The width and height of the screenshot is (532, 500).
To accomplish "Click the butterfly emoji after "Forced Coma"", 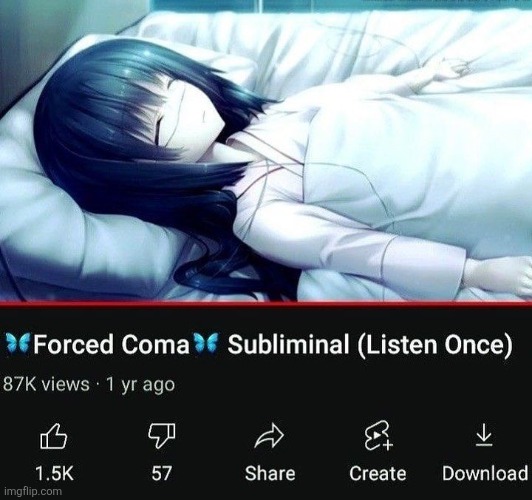I will 205,344.
